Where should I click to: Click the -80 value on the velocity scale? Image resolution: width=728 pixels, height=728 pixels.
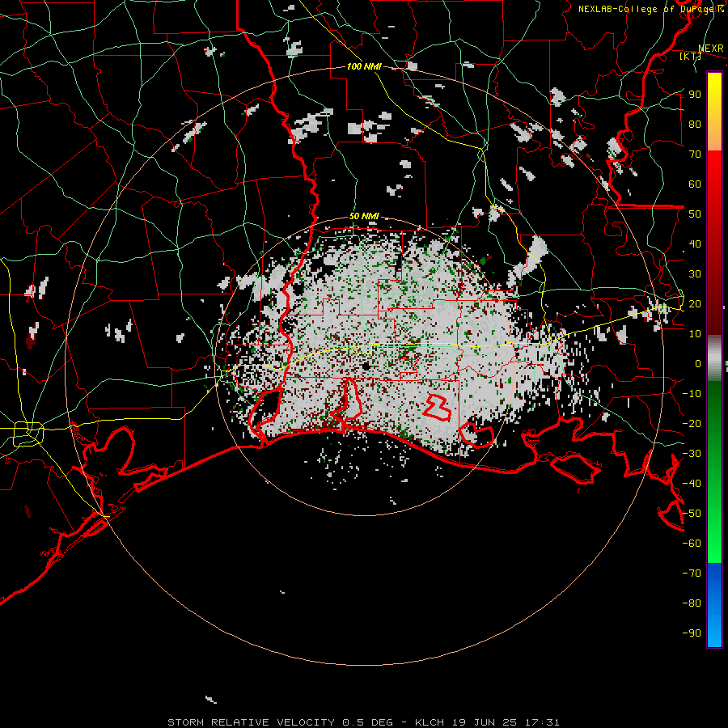coord(692,603)
